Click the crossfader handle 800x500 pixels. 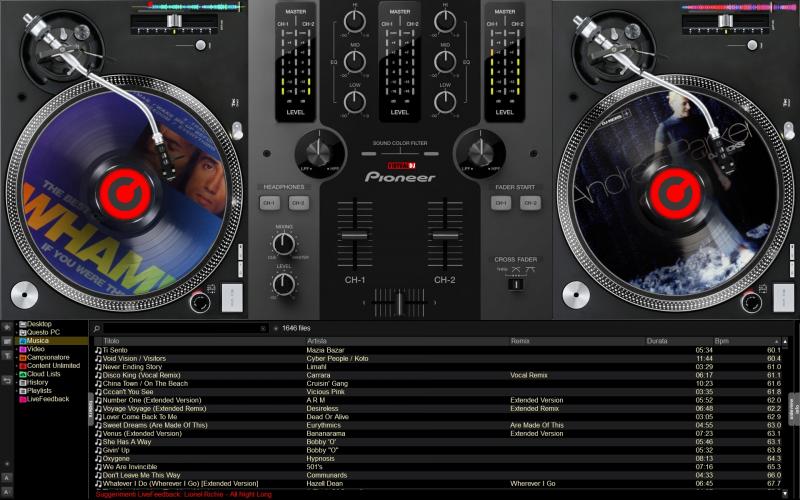399,303
